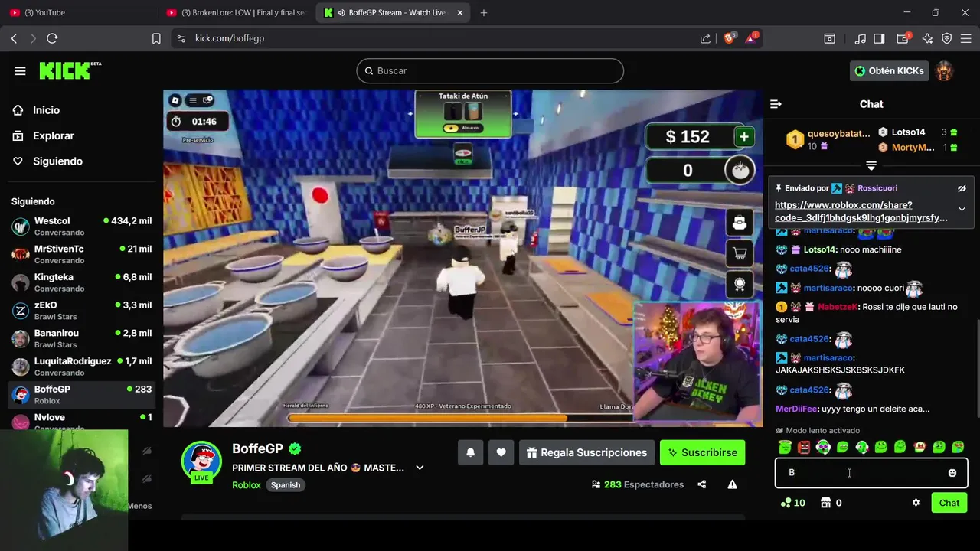Click the Spanish language tag
Viewport: 980px width, 551px height.
286,485
